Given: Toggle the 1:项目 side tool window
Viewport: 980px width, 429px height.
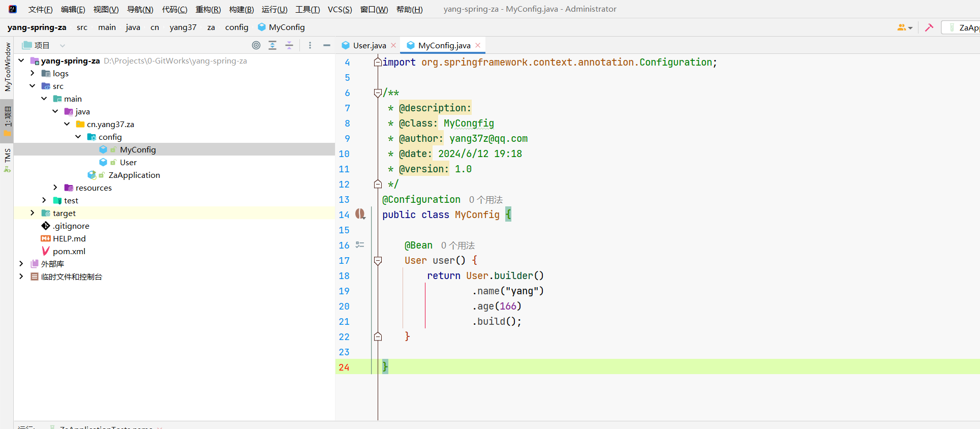Looking at the screenshot, I should coord(7,121).
